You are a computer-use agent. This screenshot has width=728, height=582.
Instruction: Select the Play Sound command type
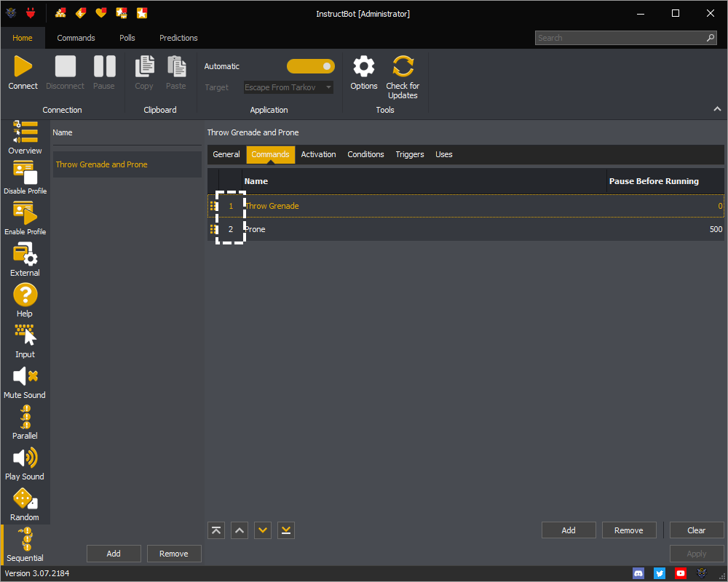pyautogui.click(x=25, y=463)
